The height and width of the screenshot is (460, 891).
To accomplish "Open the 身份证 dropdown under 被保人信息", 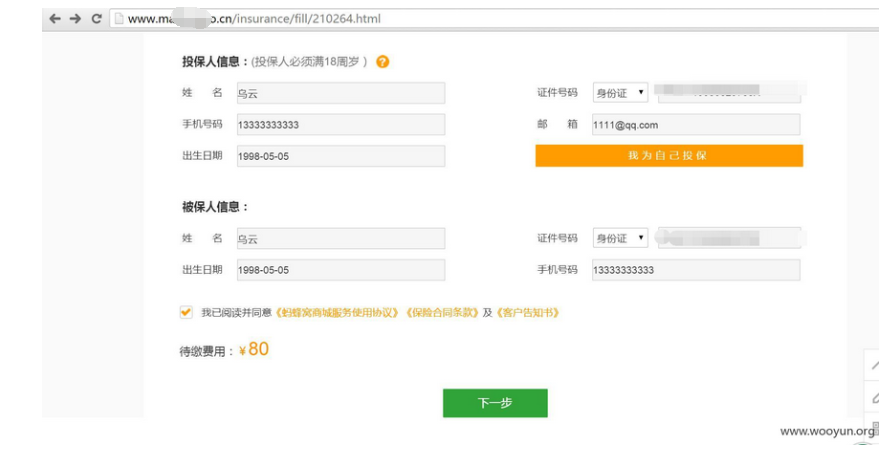I will coord(620,238).
